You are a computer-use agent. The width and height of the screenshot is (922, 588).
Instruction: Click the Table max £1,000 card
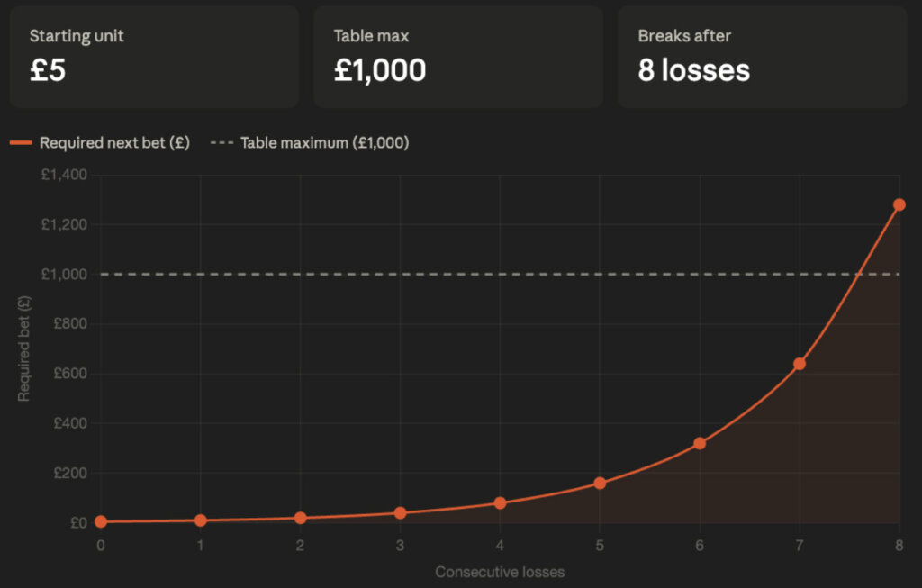(457, 57)
